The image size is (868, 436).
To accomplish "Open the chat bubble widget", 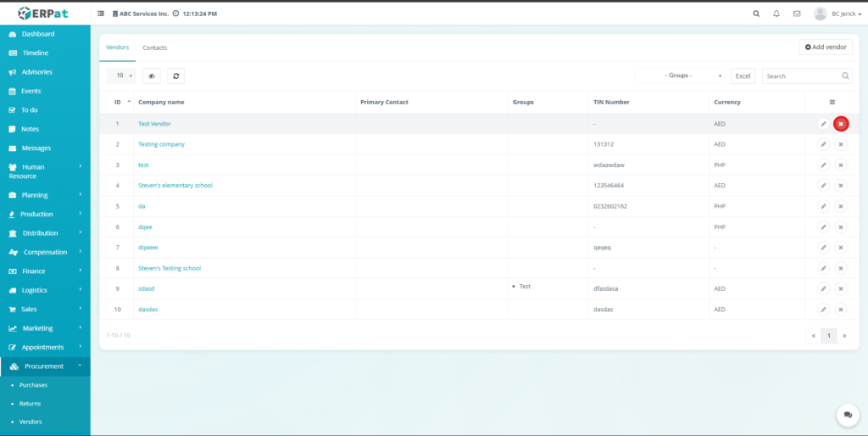I will click(847, 415).
